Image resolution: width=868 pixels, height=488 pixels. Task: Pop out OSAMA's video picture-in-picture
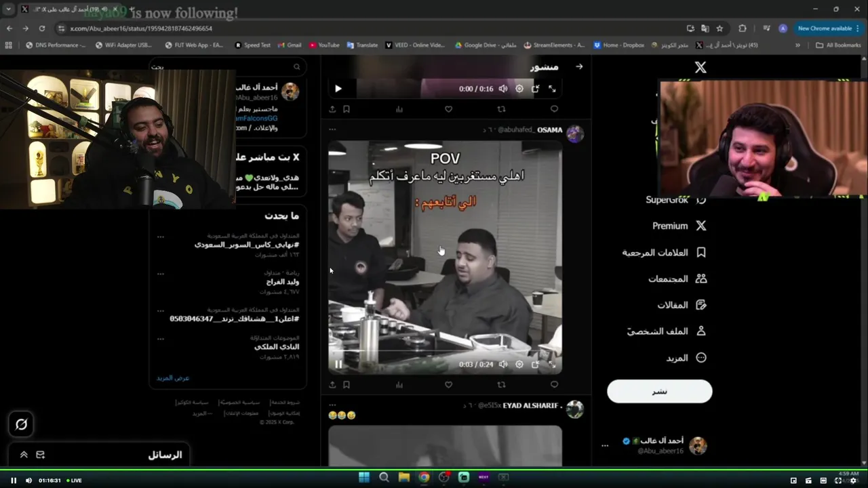[x=536, y=364]
